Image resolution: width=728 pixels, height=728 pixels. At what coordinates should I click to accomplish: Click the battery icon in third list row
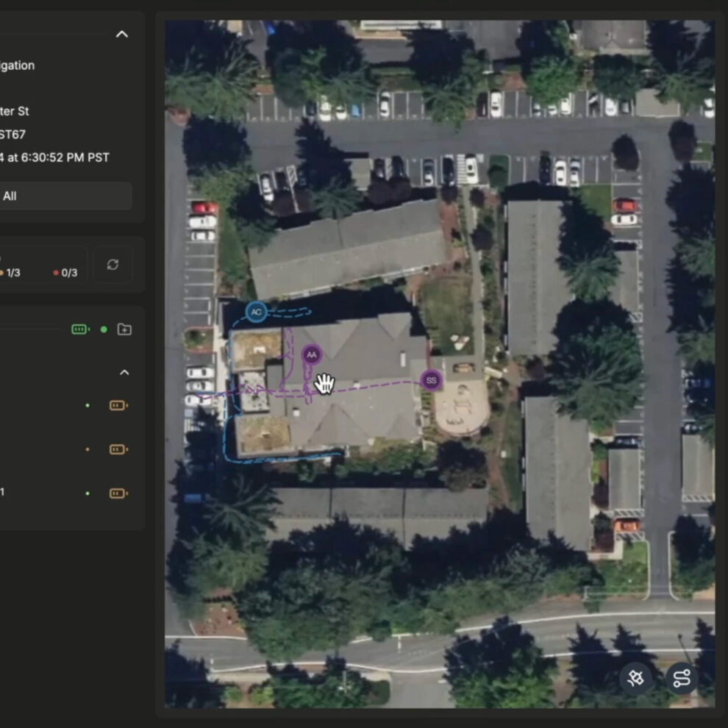pyautogui.click(x=118, y=493)
